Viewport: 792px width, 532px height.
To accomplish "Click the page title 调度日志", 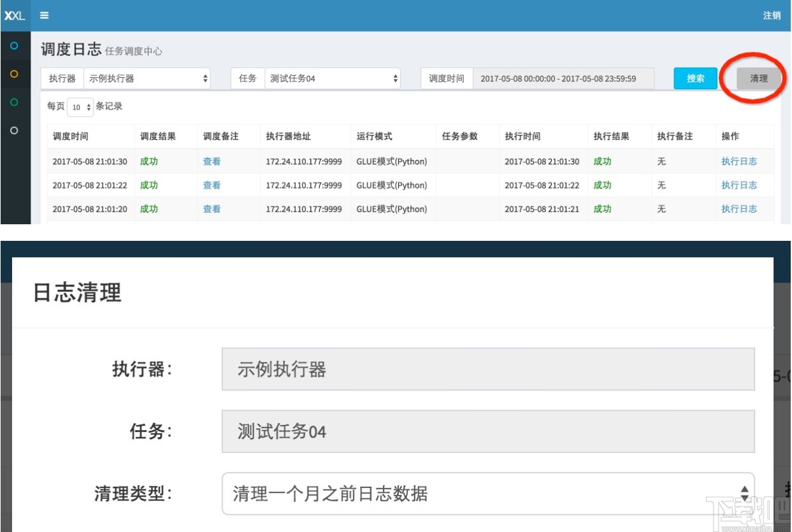I will [x=71, y=49].
